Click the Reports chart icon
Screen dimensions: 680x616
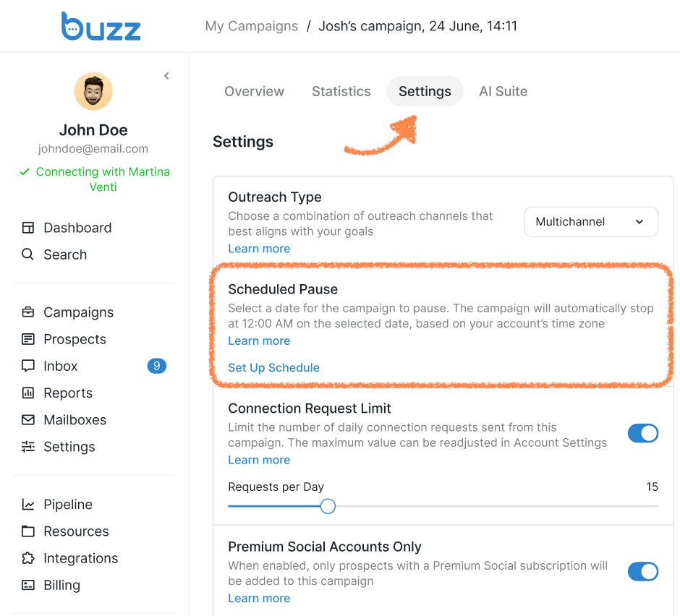click(x=28, y=393)
